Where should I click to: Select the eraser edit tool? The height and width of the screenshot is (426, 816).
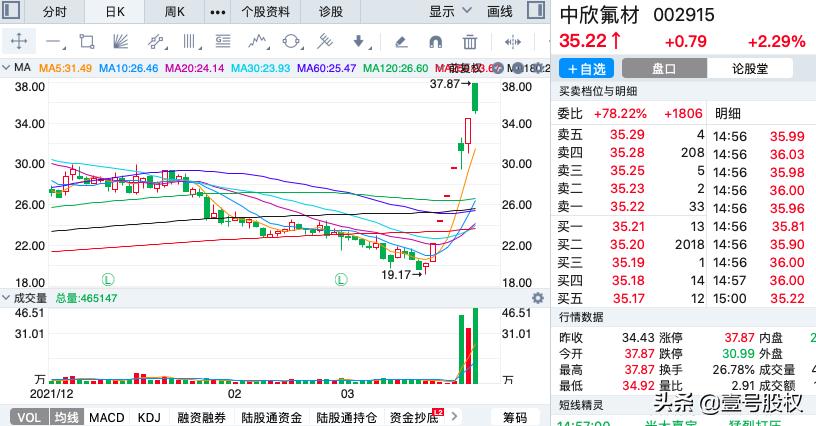tap(401, 42)
